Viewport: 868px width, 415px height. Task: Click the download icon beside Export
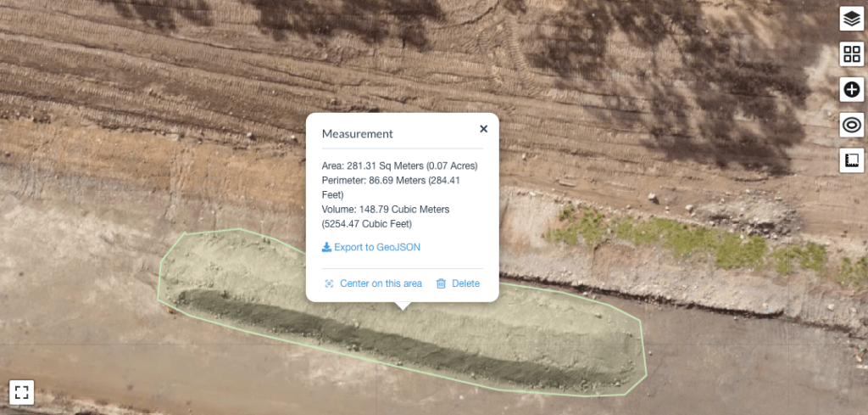pos(326,247)
